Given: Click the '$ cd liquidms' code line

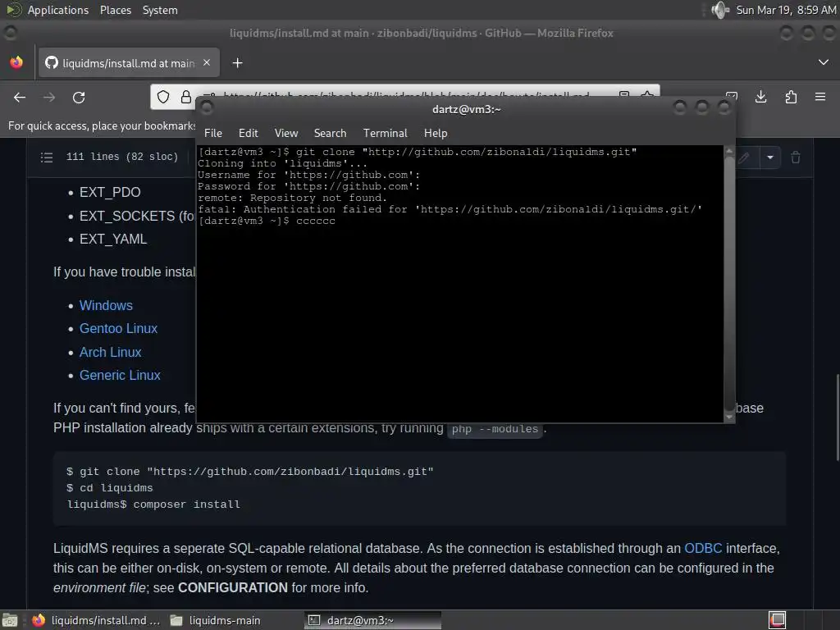Looking at the screenshot, I should point(109,488).
